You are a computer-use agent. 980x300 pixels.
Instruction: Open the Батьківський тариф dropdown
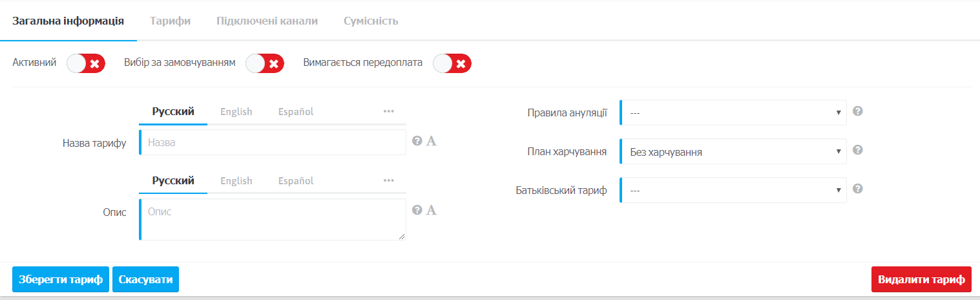tap(733, 190)
